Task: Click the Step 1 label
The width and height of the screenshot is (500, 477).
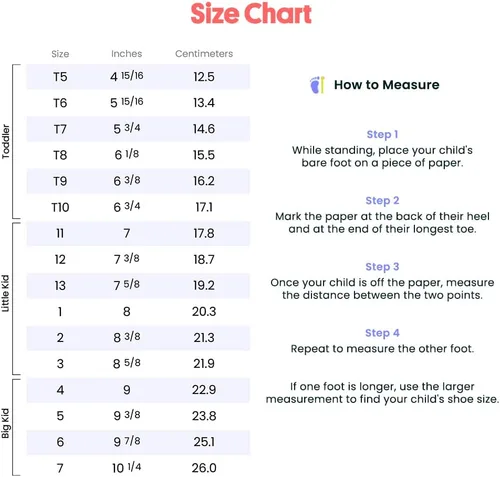Action: [x=382, y=134]
